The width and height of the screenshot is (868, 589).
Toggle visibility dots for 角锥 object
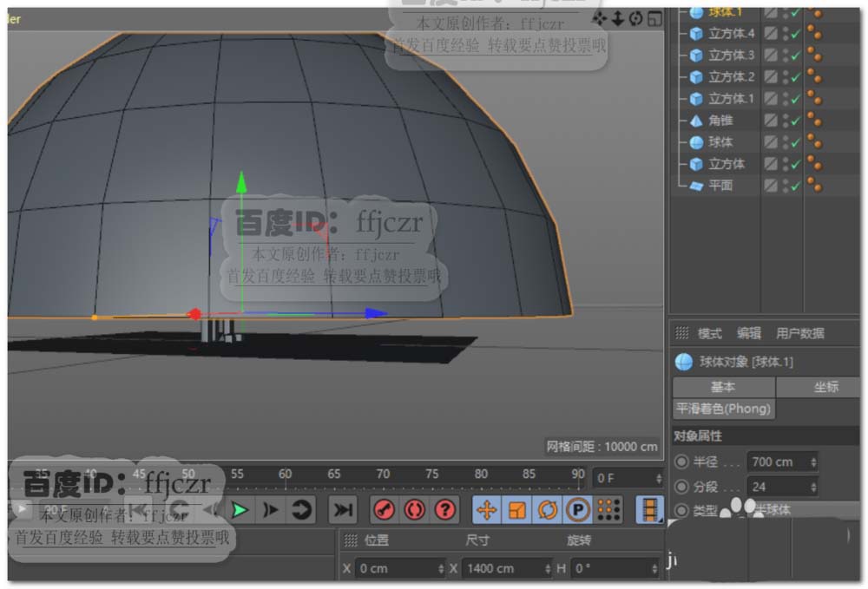tap(786, 121)
